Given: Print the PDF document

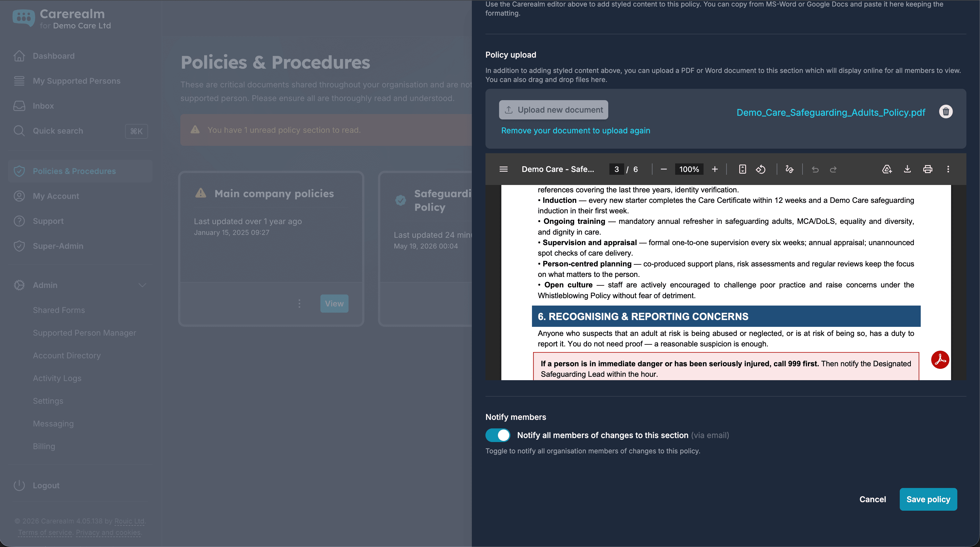Looking at the screenshot, I should 928,169.
